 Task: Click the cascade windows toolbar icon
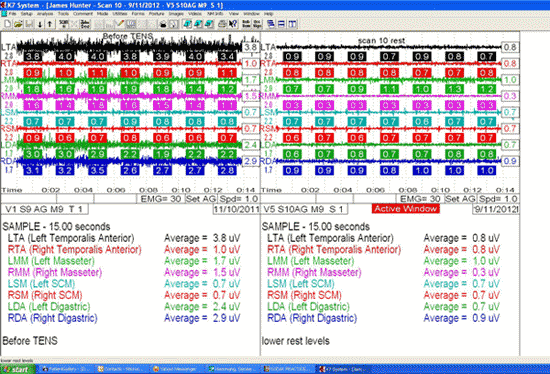[x=270, y=24]
